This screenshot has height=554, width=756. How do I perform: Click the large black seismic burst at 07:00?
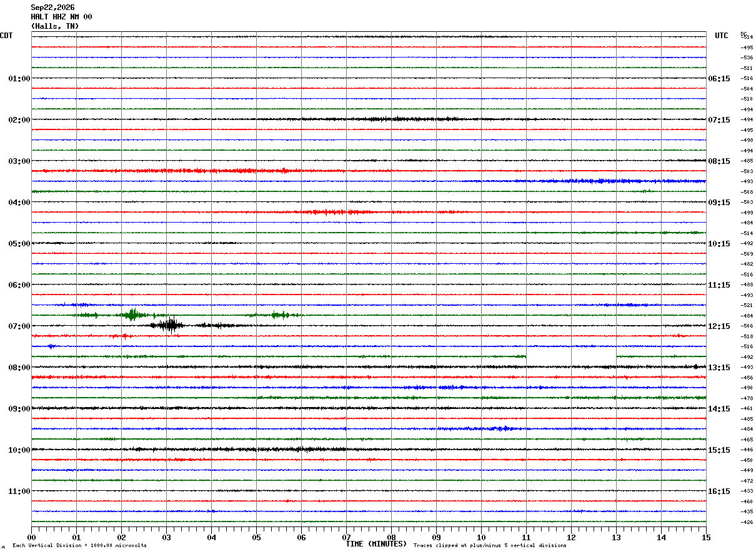point(167,325)
